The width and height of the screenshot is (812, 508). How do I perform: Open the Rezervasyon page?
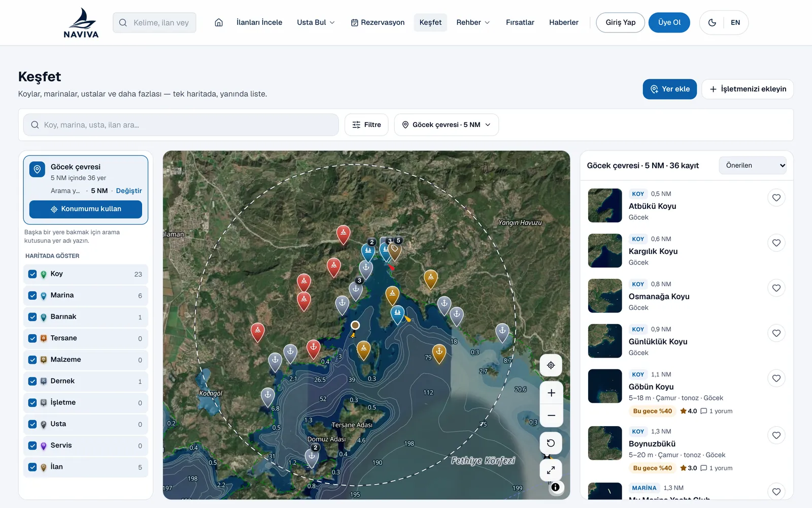pyautogui.click(x=378, y=22)
